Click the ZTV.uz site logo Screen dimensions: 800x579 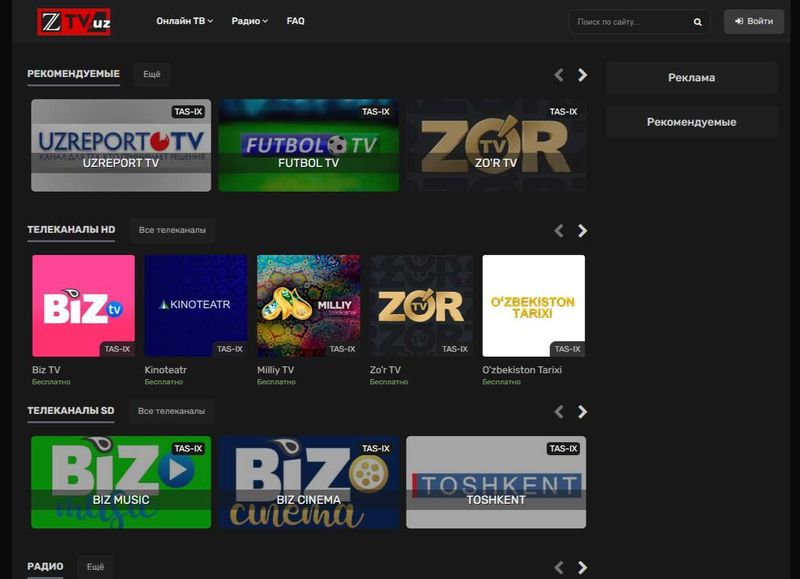tap(74, 22)
